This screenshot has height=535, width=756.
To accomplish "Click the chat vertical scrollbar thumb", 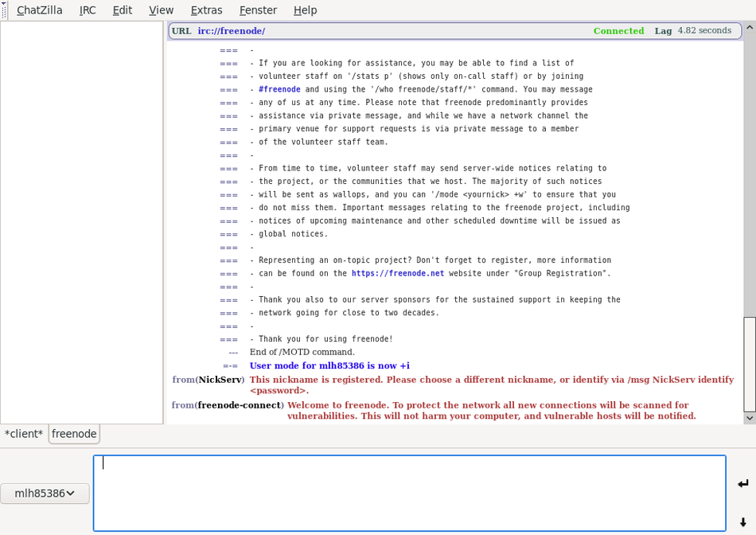I will [750, 364].
